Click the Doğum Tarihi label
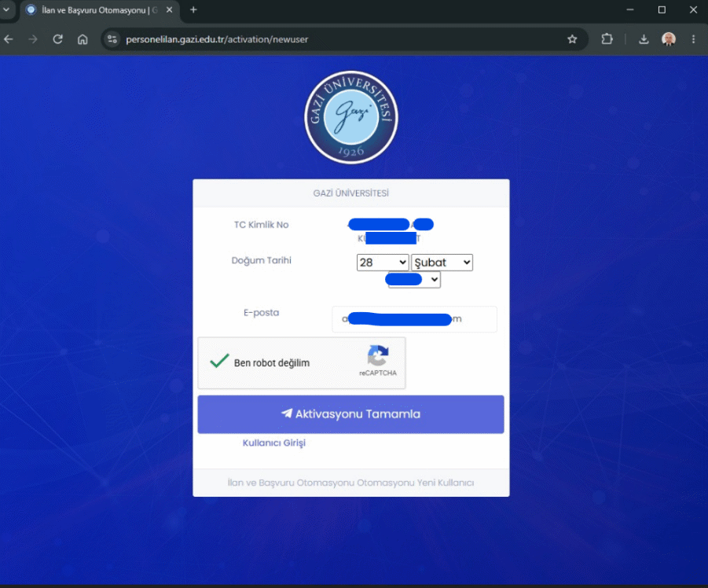This screenshot has width=708, height=588. (x=261, y=260)
